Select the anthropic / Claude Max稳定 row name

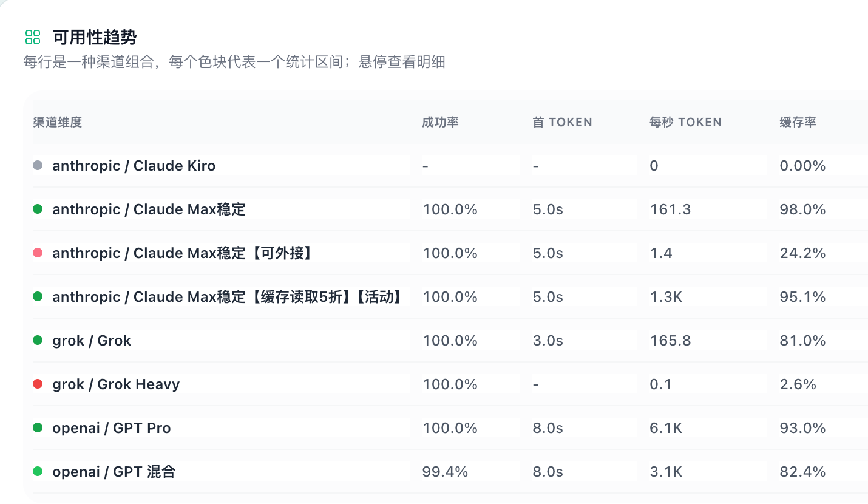click(x=149, y=209)
